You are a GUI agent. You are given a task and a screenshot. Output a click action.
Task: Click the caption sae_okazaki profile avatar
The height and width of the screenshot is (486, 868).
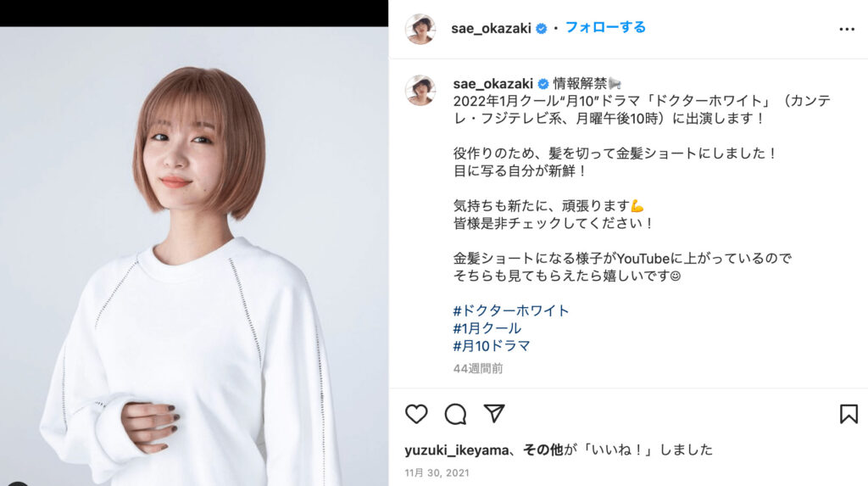coord(420,90)
